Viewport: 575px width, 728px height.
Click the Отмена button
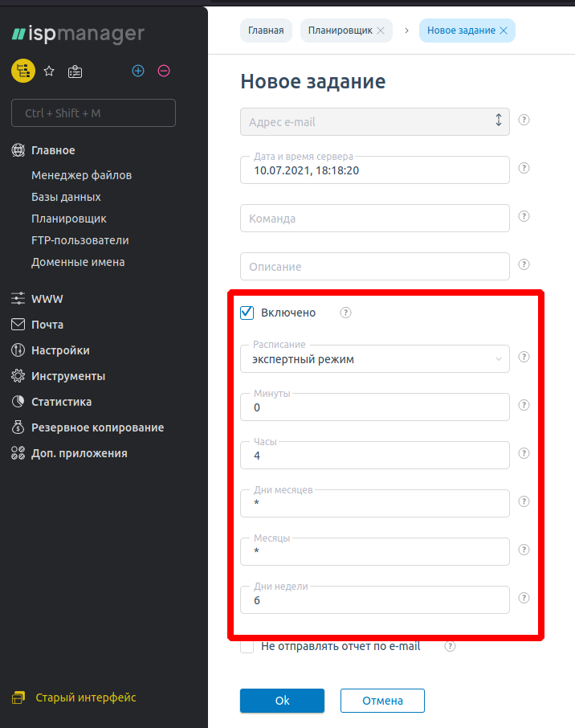pyautogui.click(x=382, y=701)
